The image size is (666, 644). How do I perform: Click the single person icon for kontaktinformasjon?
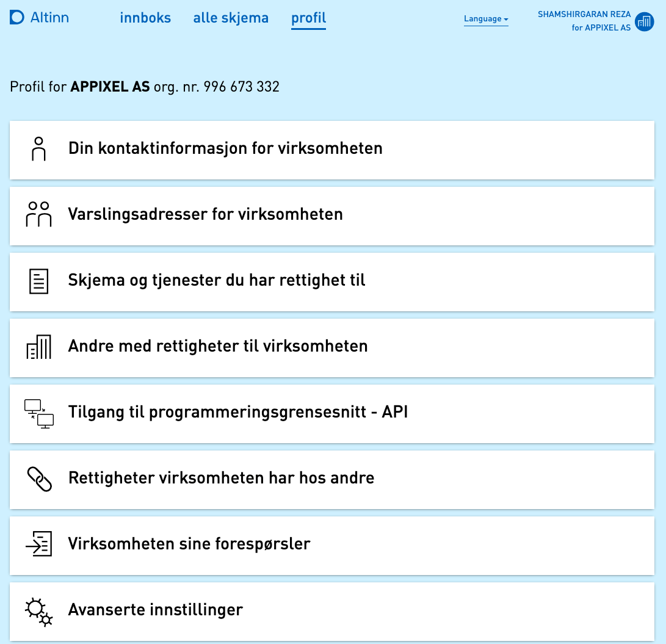coord(39,149)
